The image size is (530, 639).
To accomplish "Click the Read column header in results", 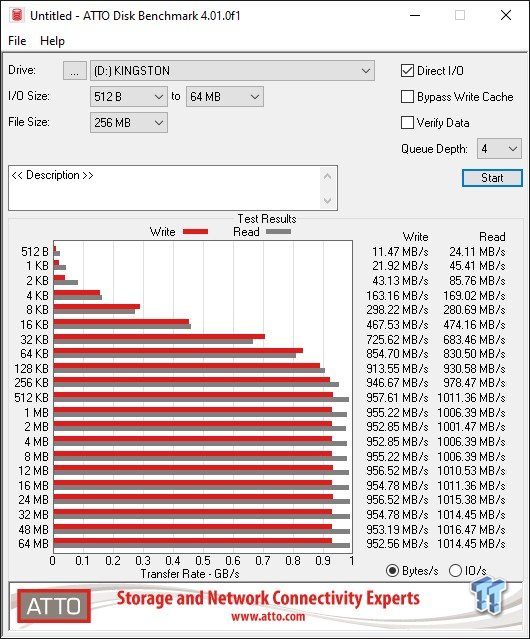I will [492, 237].
